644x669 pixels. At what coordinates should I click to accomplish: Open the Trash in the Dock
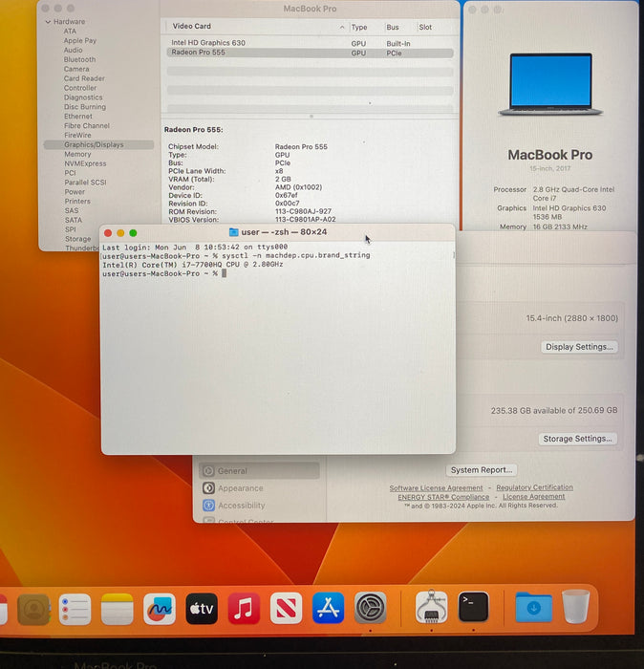tap(576, 606)
